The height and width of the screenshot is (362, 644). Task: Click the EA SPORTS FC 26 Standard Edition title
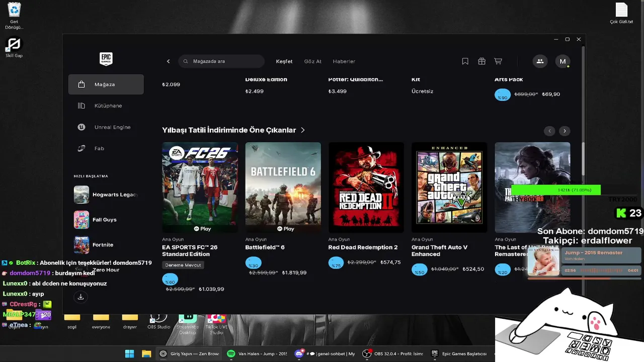190,251
